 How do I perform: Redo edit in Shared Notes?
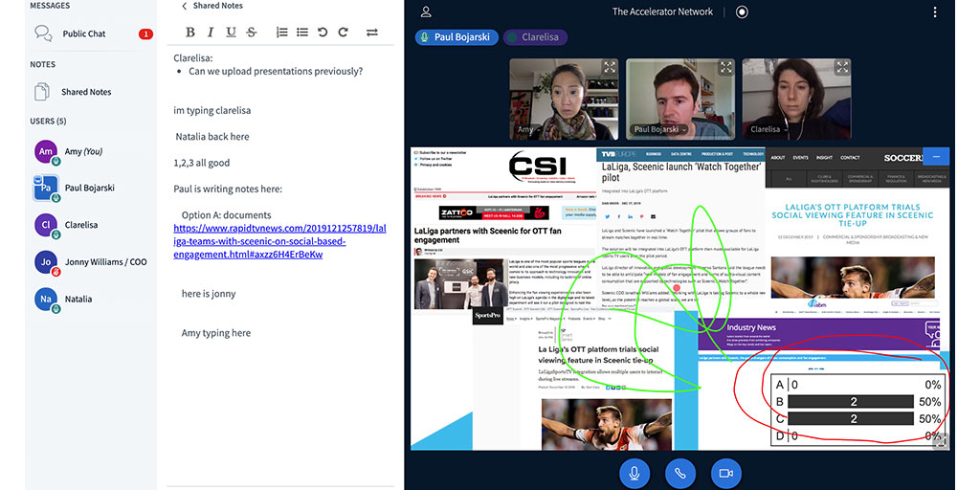344,33
